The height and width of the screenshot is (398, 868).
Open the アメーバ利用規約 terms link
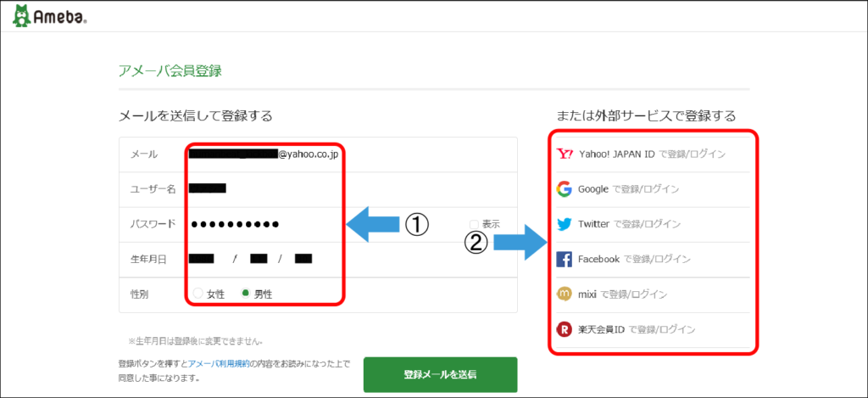(x=217, y=364)
